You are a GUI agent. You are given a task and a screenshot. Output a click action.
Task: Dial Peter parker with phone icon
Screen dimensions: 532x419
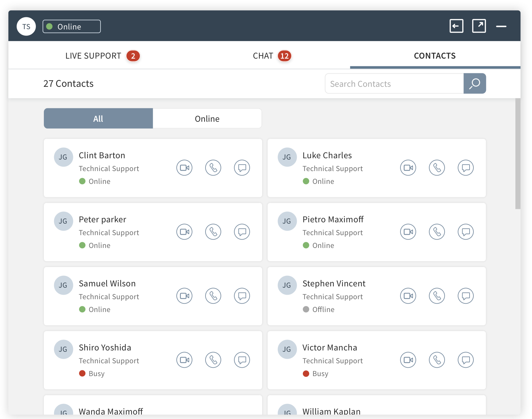[x=213, y=232]
